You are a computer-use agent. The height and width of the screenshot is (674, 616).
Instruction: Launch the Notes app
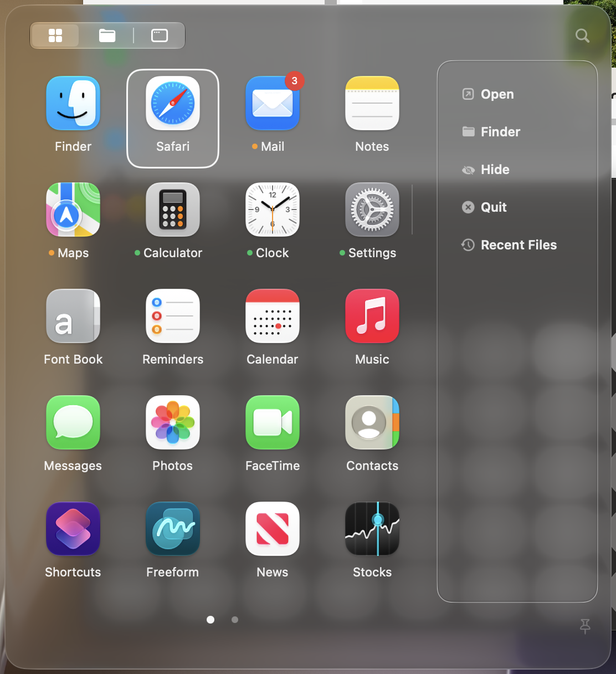click(x=372, y=103)
